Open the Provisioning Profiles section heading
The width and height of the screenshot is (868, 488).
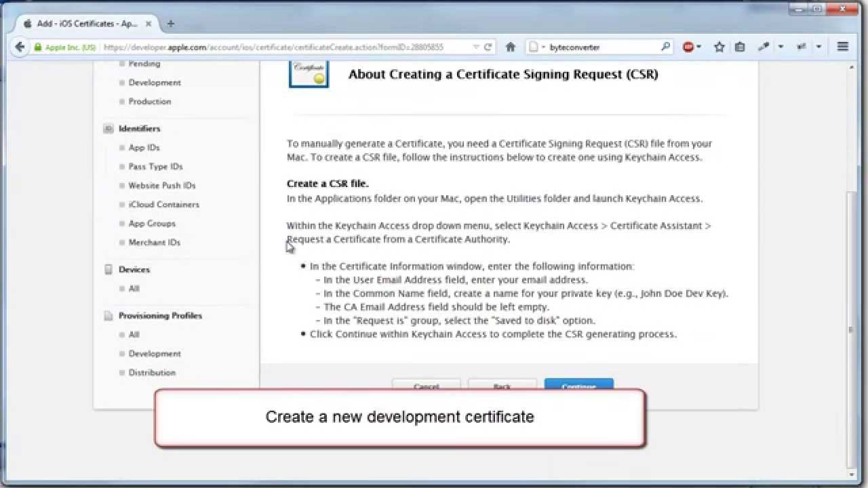point(161,316)
